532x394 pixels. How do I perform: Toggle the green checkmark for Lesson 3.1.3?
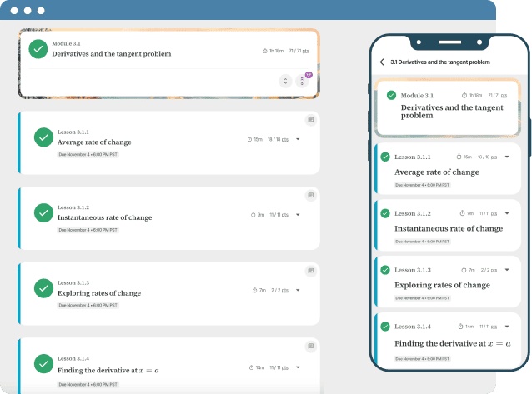click(43, 288)
